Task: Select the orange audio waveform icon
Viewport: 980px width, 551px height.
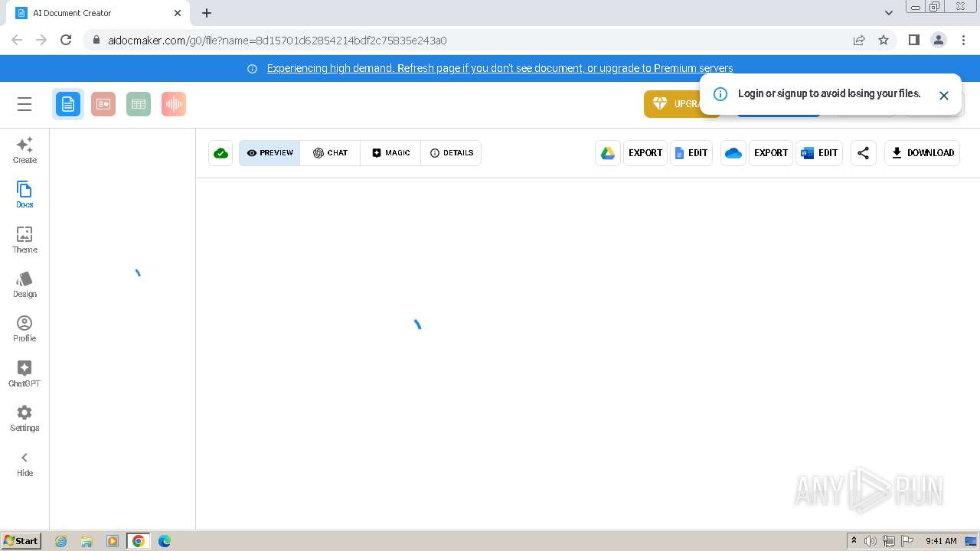Action: [174, 104]
